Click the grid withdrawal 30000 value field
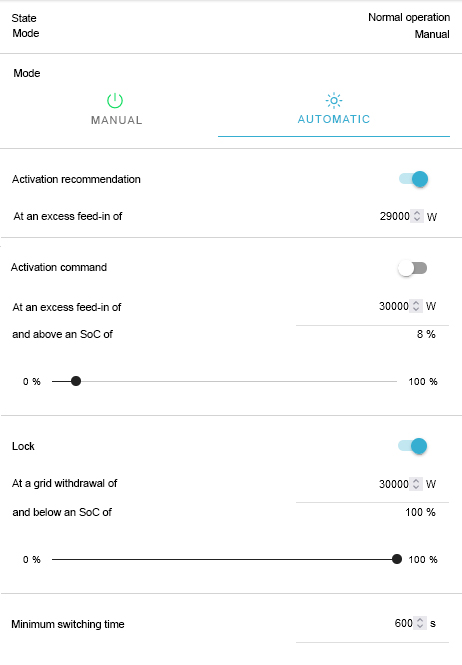 point(394,484)
